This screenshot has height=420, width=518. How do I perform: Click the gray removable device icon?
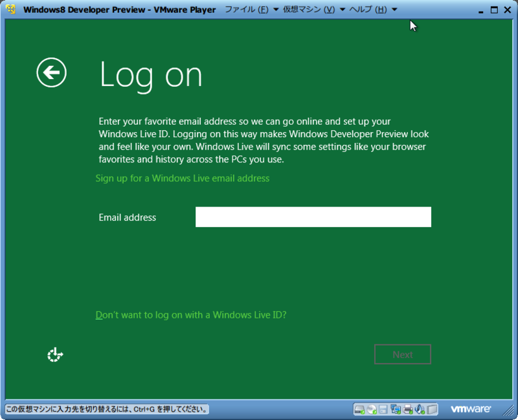(x=432, y=410)
